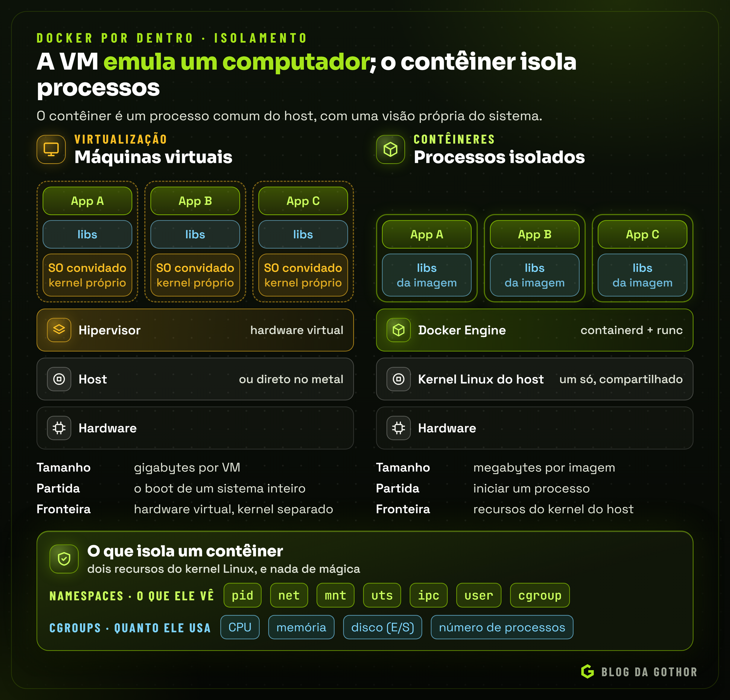Click the chip icon in the right Hardware row
Screen dimensions: 730x700
(x=398, y=428)
